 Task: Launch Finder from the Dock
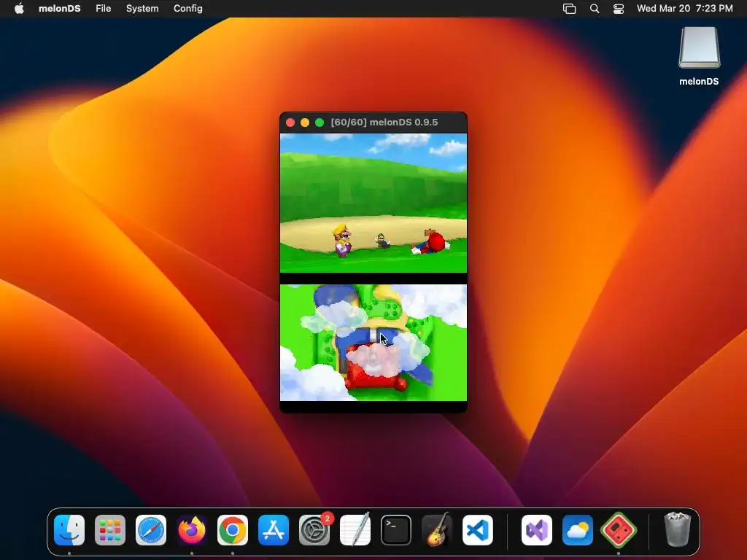(69, 530)
